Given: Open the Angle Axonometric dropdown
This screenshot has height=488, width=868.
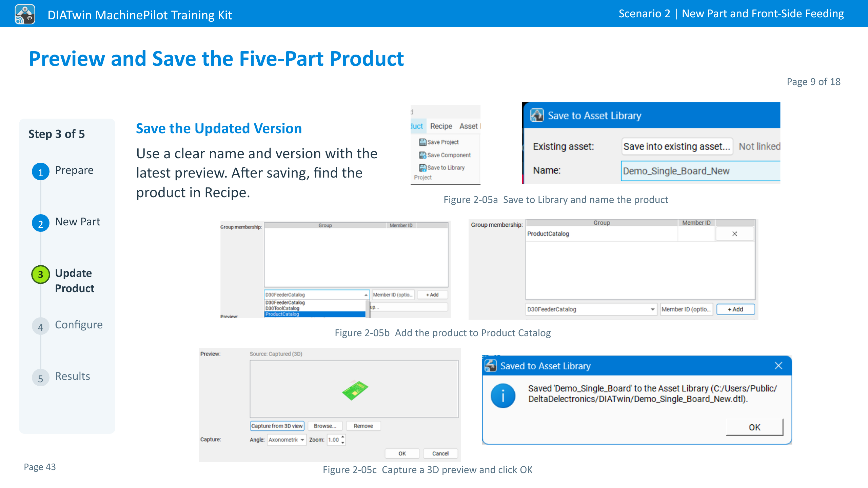Looking at the screenshot, I should point(287,440).
